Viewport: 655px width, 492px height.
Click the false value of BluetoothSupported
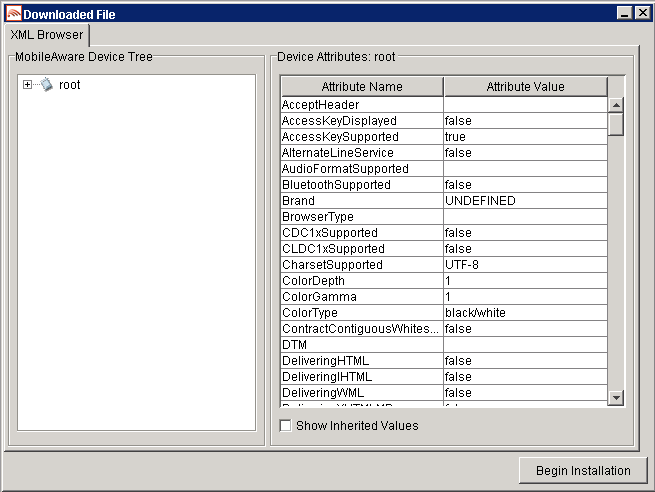[526, 185]
